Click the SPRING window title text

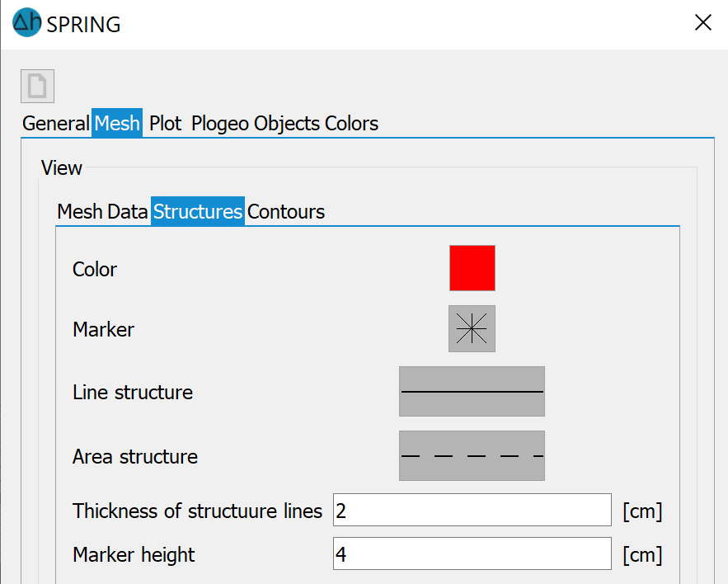pos(83,25)
